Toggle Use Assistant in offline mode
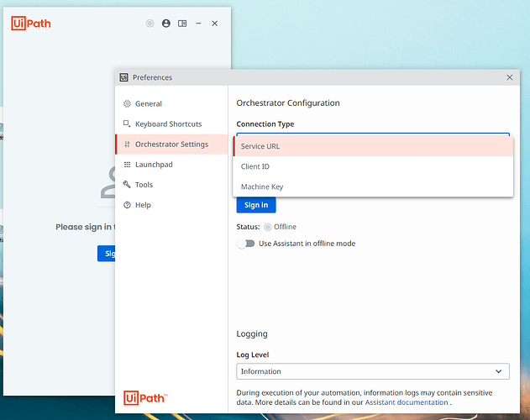This screenshot has height=420, width=530. click(246, 244)
